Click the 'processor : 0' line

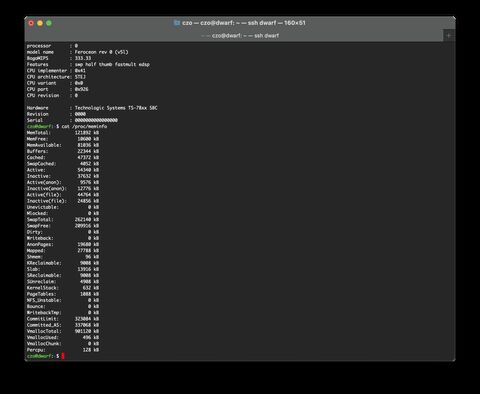pos(52,46)
